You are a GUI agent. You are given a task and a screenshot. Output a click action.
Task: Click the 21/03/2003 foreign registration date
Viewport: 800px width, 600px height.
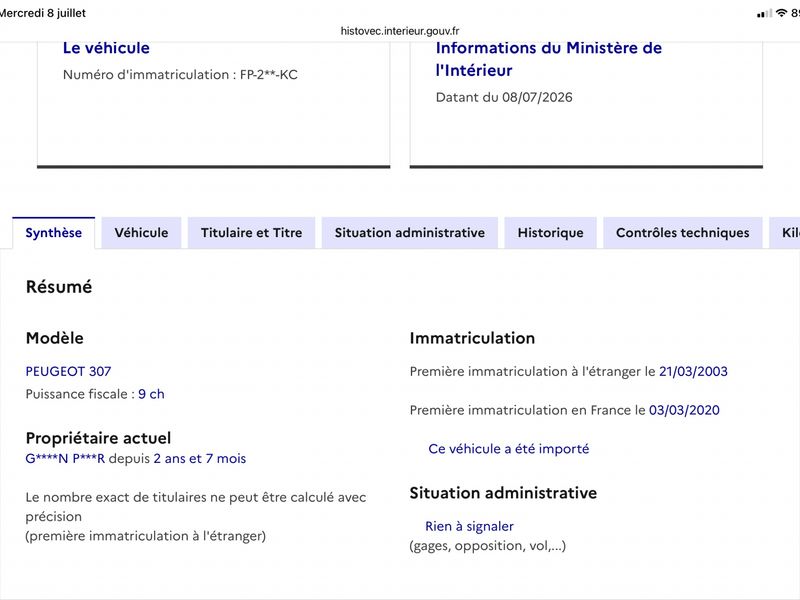[x=693, y=371]
